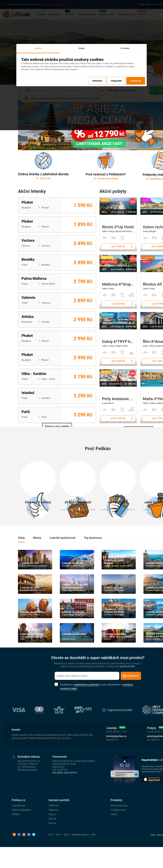The height and width of the screenshot is (868, 163).
Task: Open the Twitter icon in footer
Action: pos(34,834)
